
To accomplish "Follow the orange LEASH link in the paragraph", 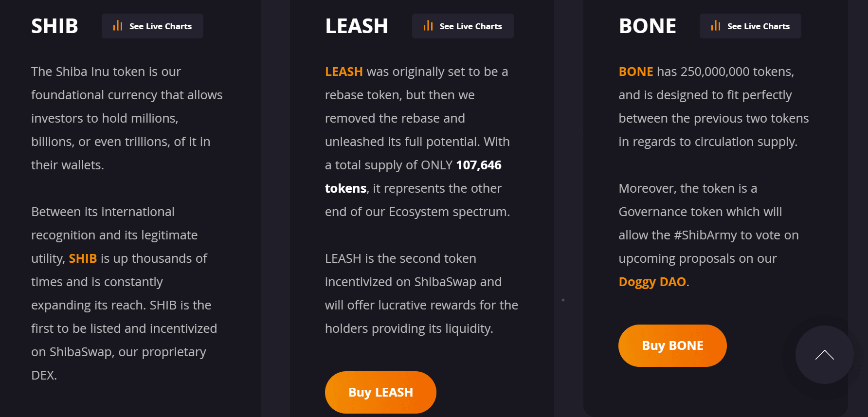I will 344,72.
